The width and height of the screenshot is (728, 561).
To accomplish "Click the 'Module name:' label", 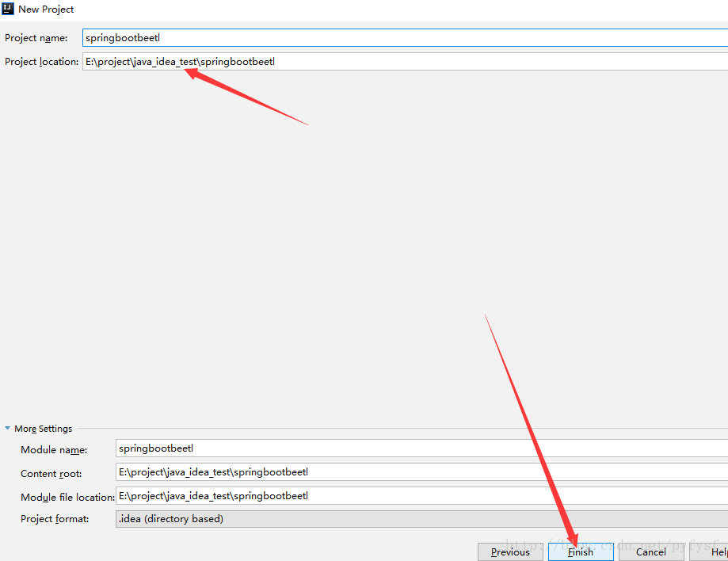I will pyautogui.click(x=54, y=450).
